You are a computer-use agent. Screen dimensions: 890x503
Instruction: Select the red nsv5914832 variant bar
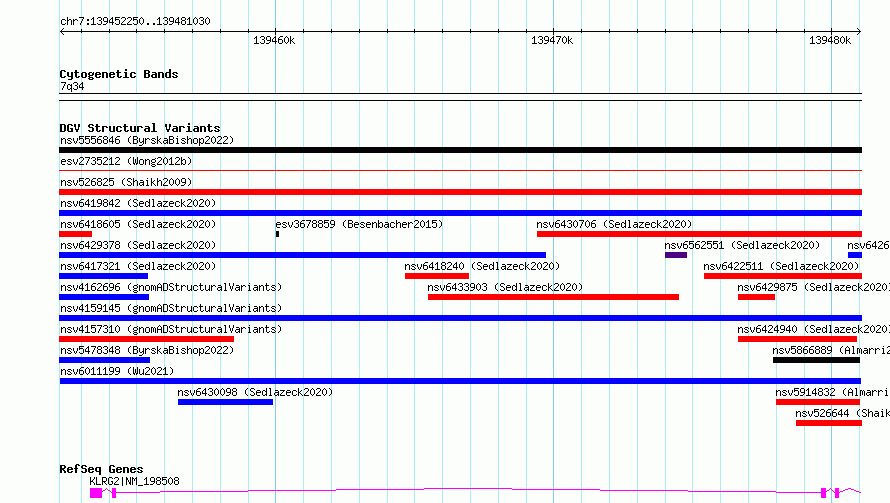pyautogui.click(x=818, y=402)
